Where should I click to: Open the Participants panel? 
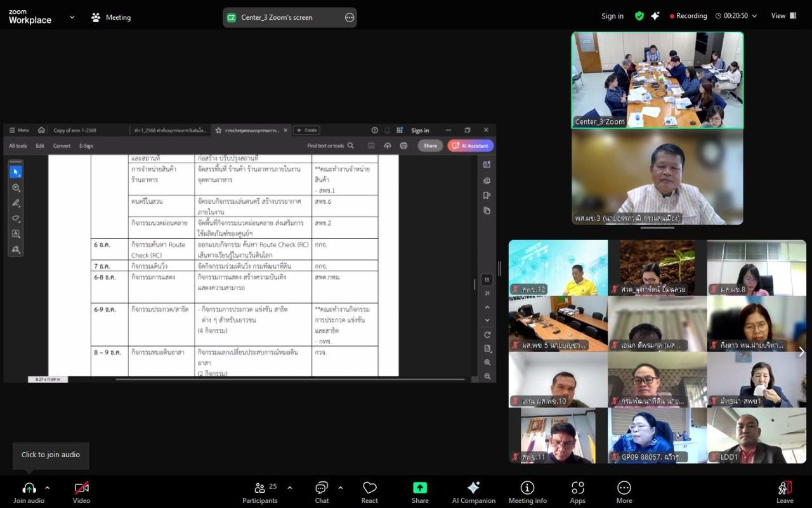(x=260, y=492)
